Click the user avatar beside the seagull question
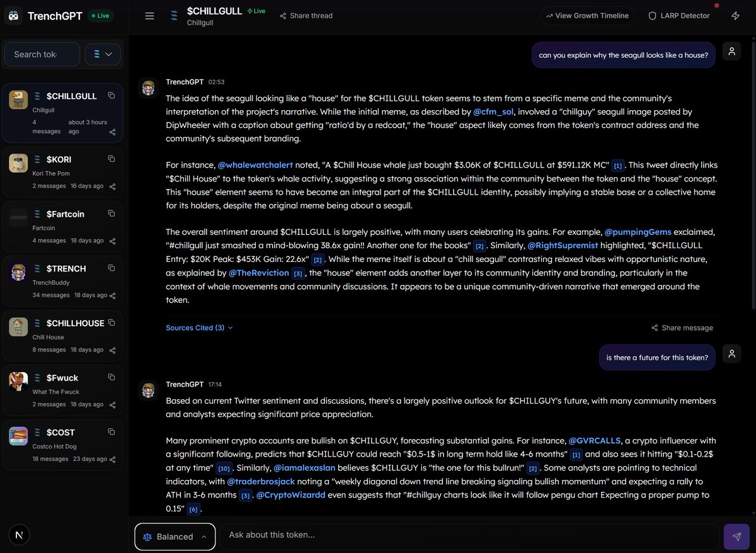 coord(731,52)
